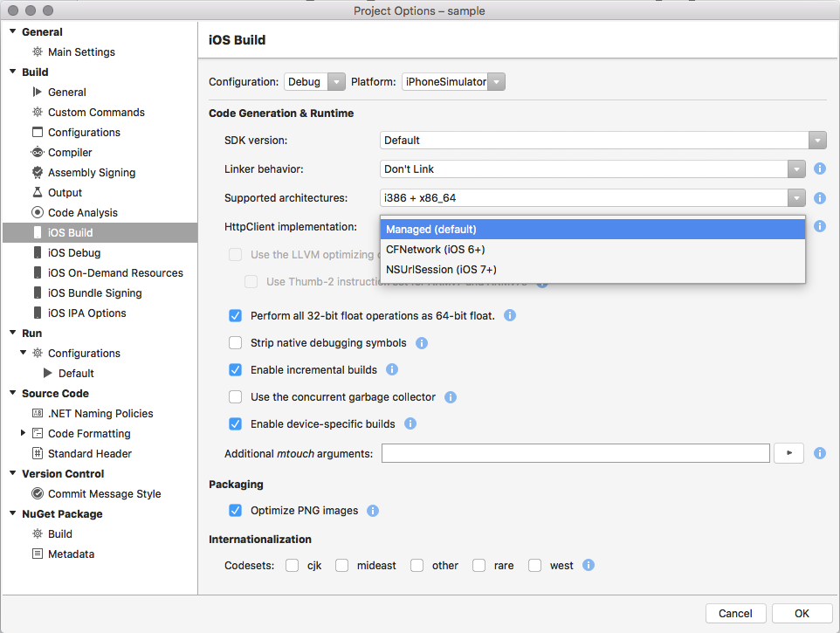The width and height of the screenshot is (840, 633).
Task: Click the Cancel button
Action: pos(735,613)
